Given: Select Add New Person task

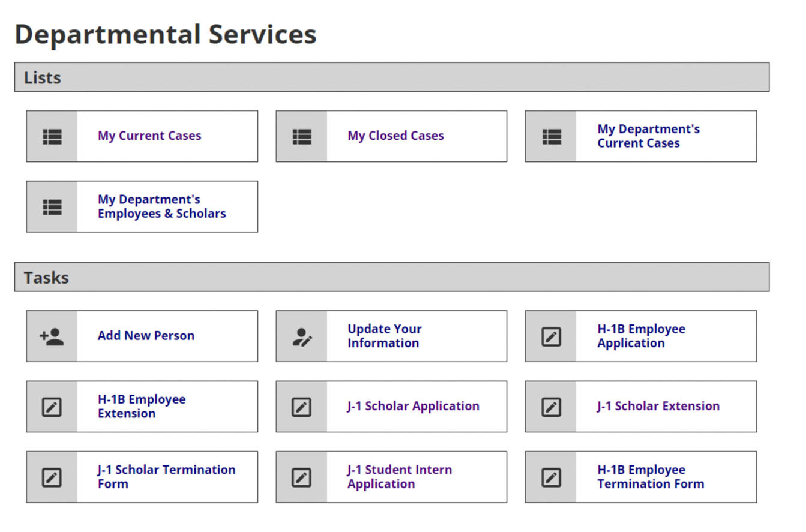Looking at the screenshot, I should (146, 336).
